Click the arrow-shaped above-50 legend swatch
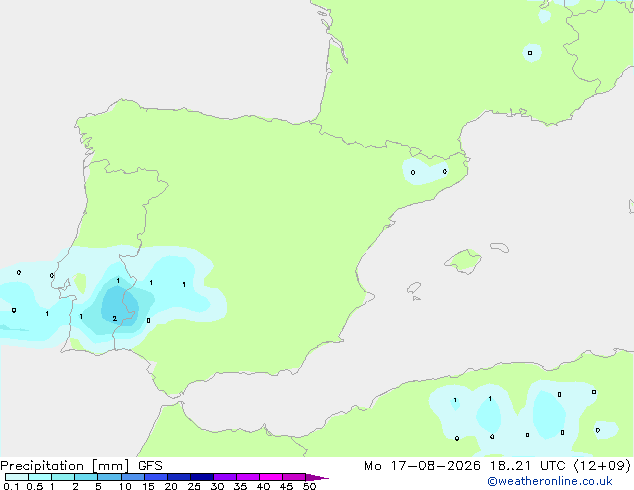This screenshot has width=634, height=490. (317, 477)
